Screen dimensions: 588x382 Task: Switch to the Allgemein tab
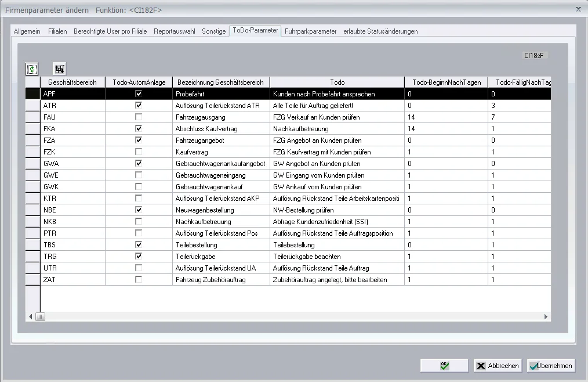[27, 31]
